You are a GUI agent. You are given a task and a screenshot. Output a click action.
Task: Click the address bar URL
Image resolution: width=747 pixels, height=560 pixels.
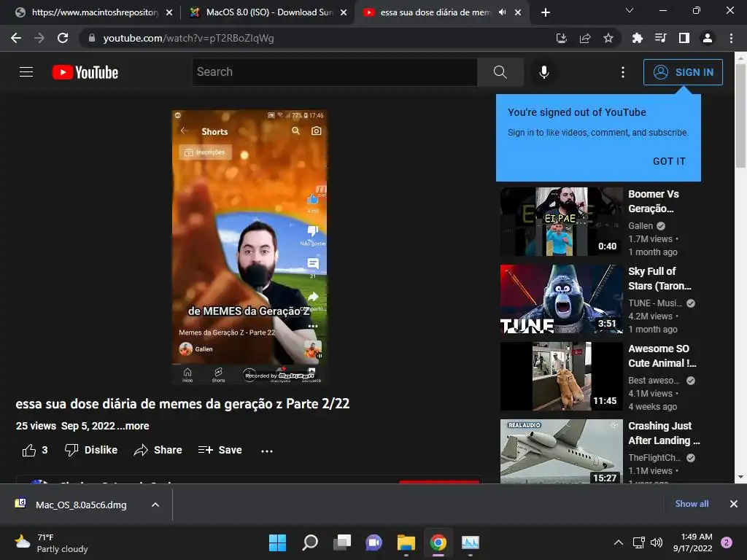click(x=188, y=38)
